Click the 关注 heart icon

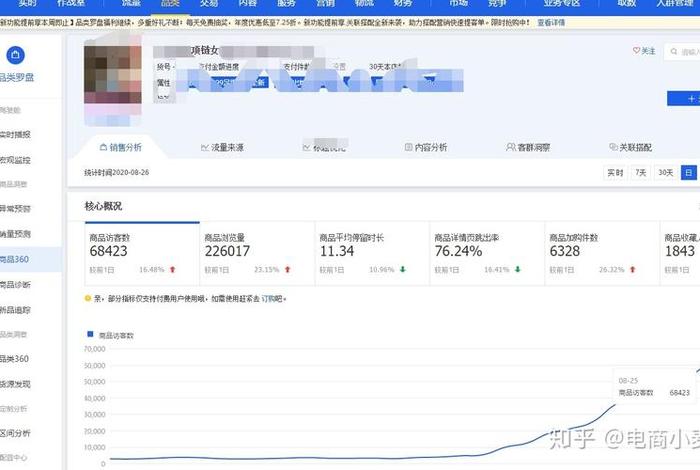point(636,50)
